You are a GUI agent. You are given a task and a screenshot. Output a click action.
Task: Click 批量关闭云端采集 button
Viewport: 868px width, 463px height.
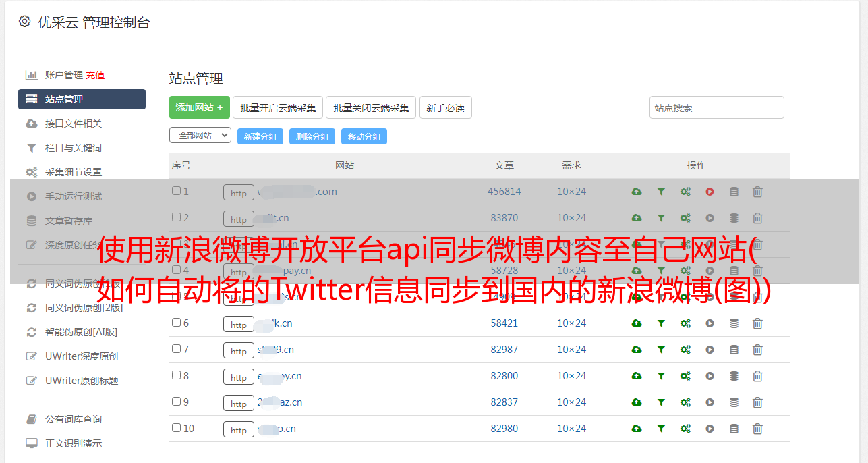[371, 107]
